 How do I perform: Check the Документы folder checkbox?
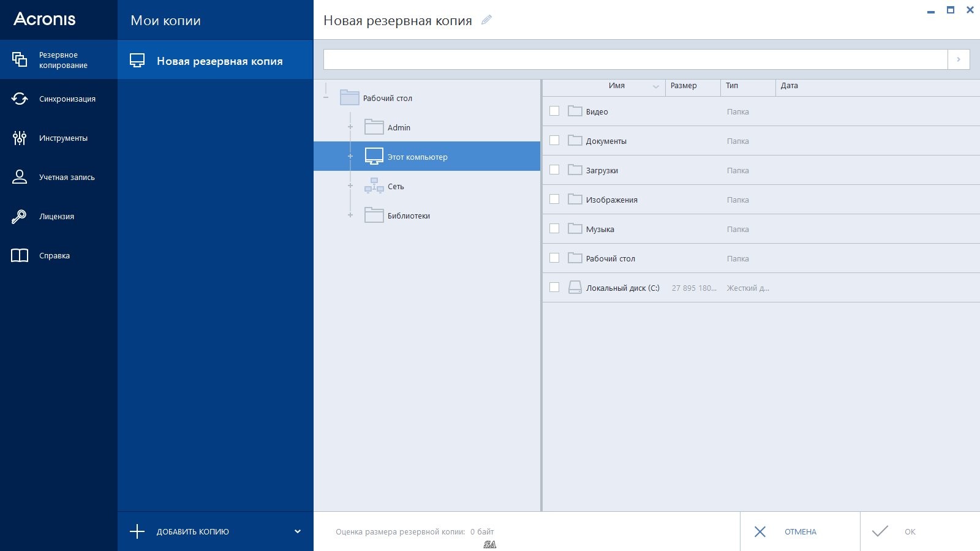coord(554,140)
